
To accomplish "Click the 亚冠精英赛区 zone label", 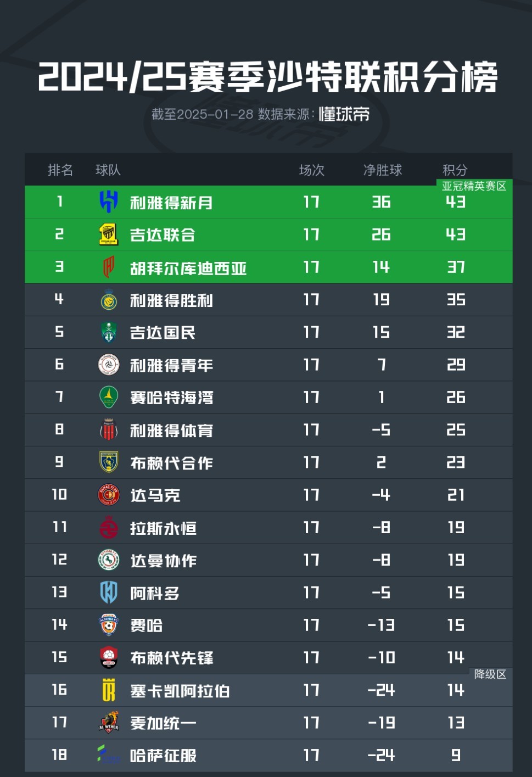I will (474, 187).
